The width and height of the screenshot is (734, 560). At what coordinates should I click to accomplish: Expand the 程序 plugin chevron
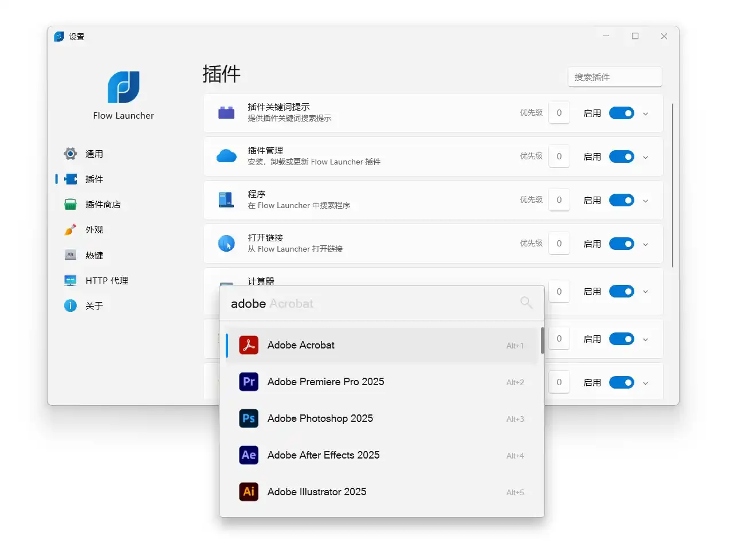[x=646, y=201]
